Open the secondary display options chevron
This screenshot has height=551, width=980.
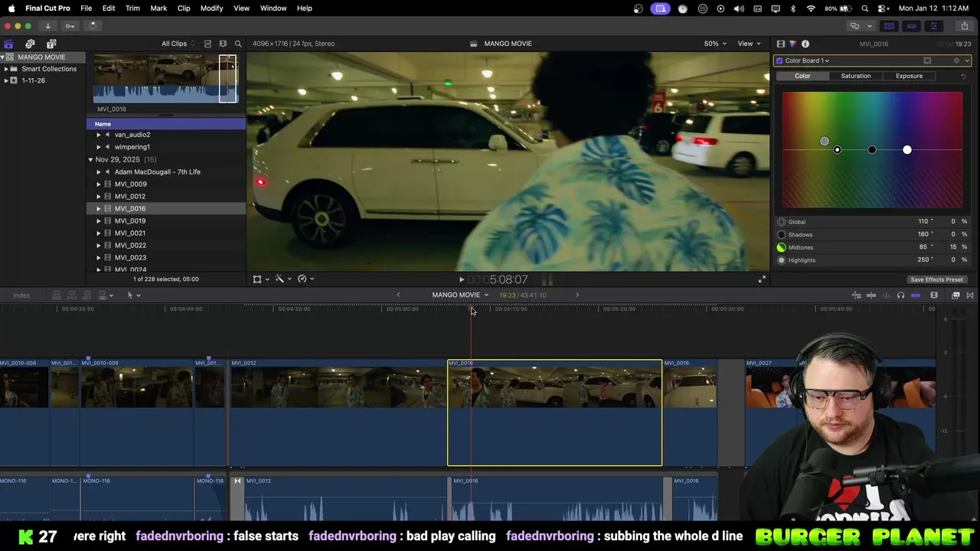coord(870,26)
